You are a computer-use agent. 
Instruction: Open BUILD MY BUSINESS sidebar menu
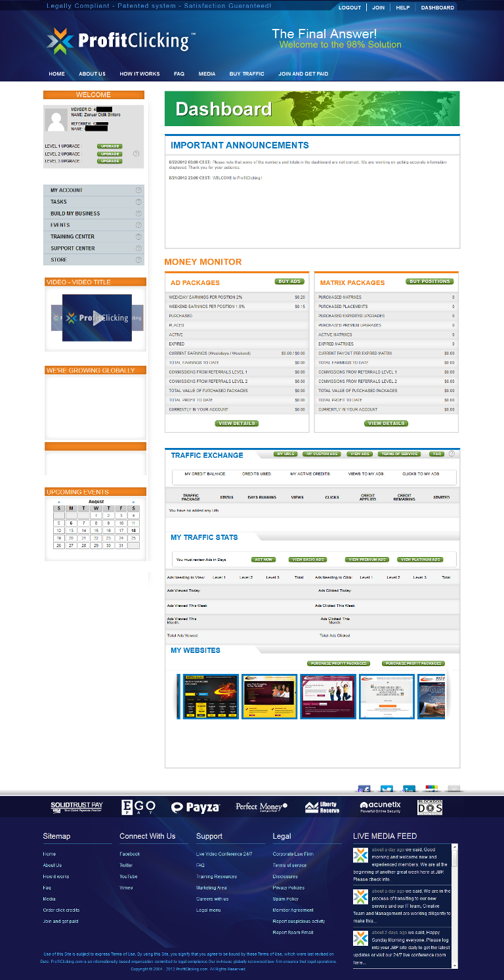tap(94, 213)
